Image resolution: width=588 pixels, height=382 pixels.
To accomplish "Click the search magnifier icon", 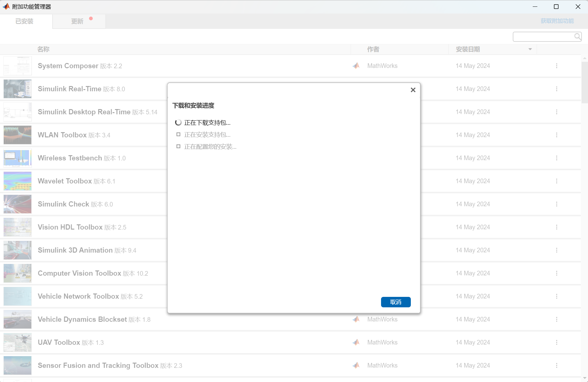I will click(x=578, y=37).
